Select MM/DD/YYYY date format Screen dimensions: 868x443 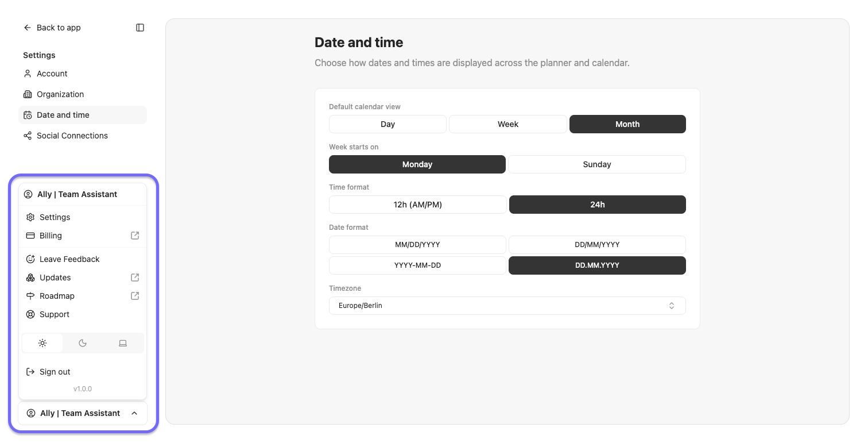pyautogui.click(x=417, y=245)
